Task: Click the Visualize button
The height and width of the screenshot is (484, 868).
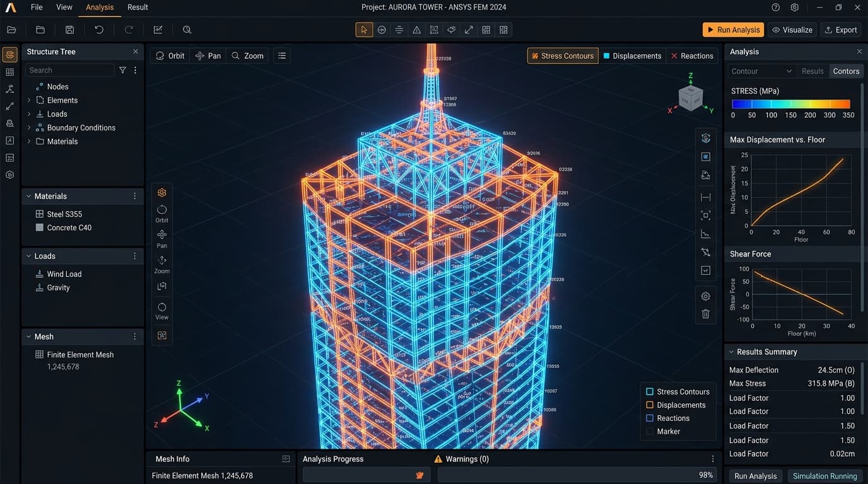Action: (x=792, y=30)
